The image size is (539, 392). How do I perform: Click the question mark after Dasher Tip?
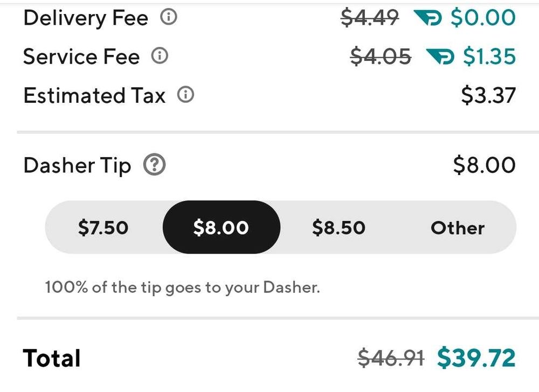click(156, 164)
